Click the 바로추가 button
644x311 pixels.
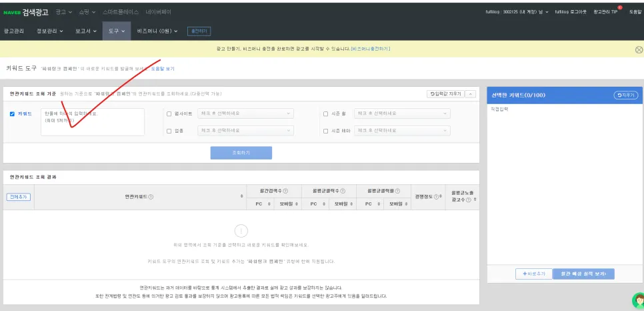(534, 274)
